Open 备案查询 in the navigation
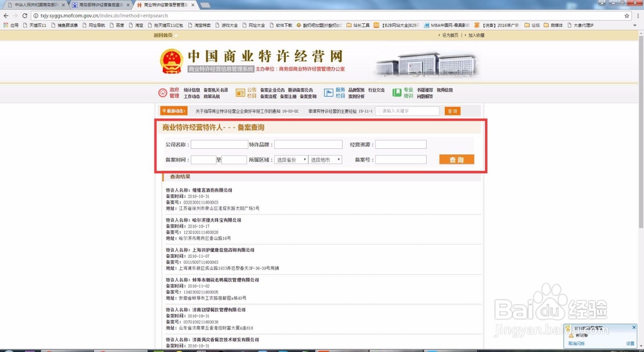Screen dimensions: 644x352 point(308,96)
